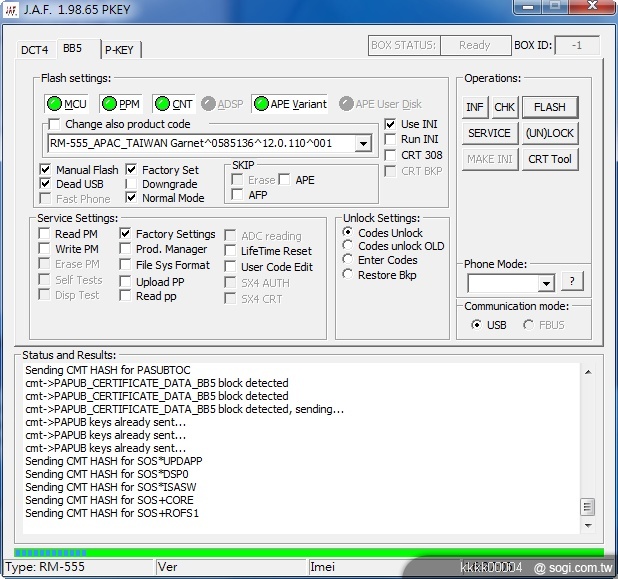Toggle the green MCU indicator
Image resolution: width=618 pixels, height=579 pixels.
[67, 104]
